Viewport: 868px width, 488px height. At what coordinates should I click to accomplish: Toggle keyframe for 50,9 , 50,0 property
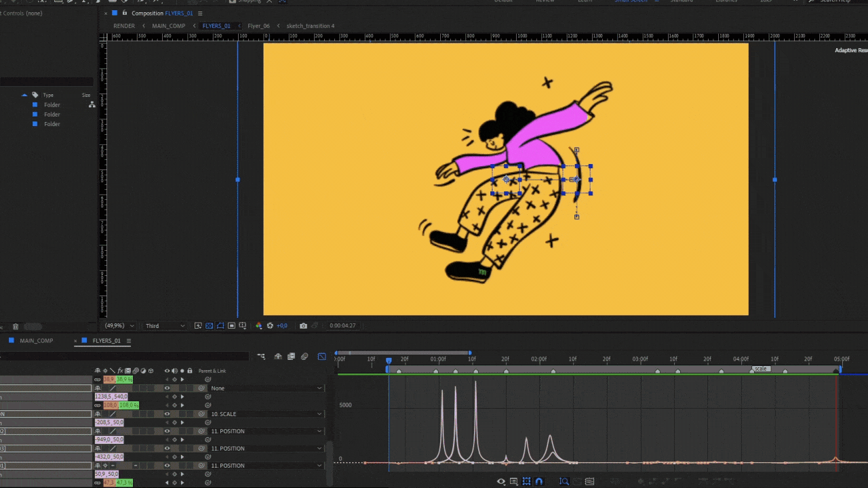tap(174, 474)
